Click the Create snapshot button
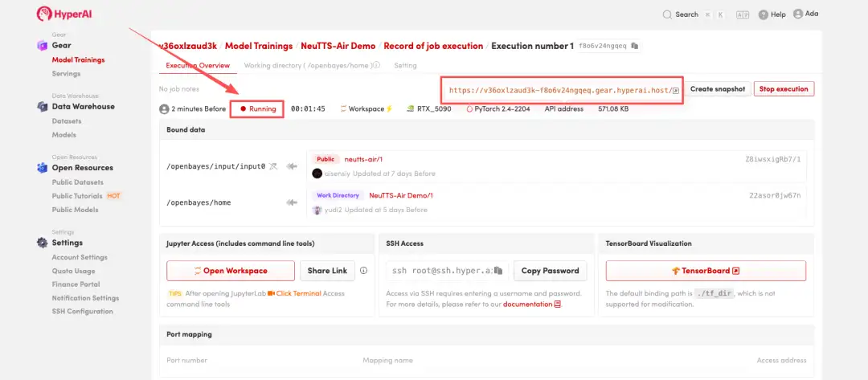Screen dimensions: 868x380 718,89
